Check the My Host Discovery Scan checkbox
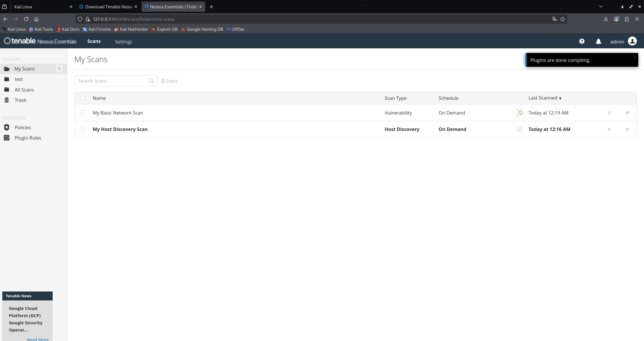Screen dimensions: 644x341 point(83,129)
